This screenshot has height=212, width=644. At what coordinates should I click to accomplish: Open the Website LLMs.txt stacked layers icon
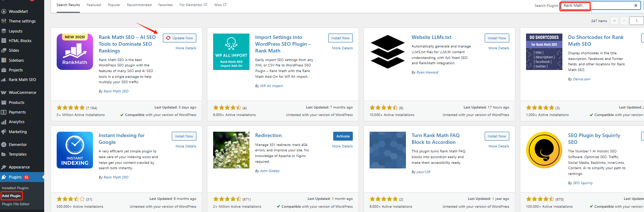click(x=387, y=52)
